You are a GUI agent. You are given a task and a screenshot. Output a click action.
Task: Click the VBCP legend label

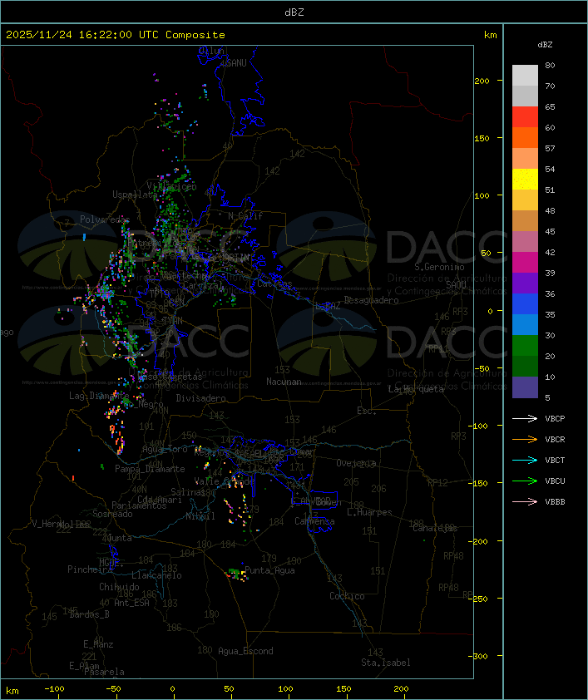click(555, 418)
